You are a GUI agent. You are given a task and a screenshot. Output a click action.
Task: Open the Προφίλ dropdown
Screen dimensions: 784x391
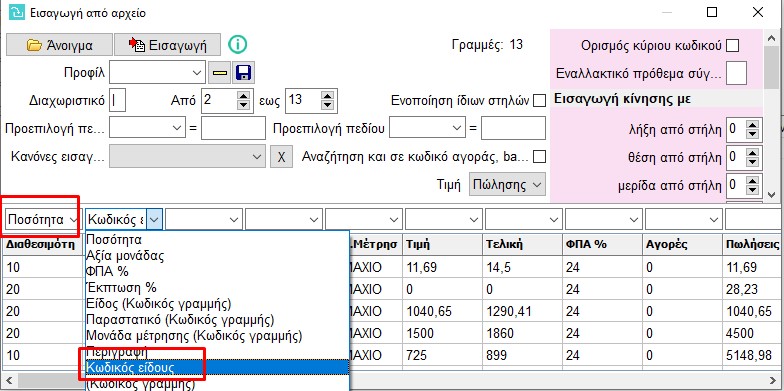pos(157,73)
